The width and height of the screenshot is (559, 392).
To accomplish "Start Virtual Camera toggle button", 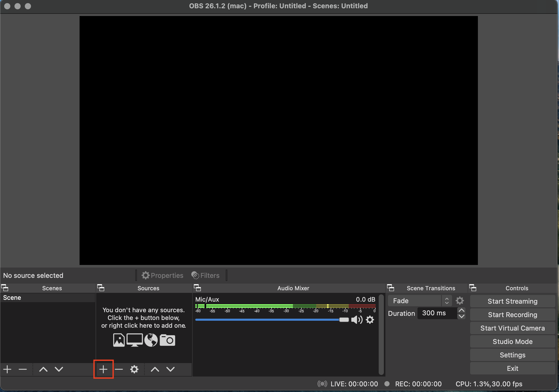I will pos(513,328).
